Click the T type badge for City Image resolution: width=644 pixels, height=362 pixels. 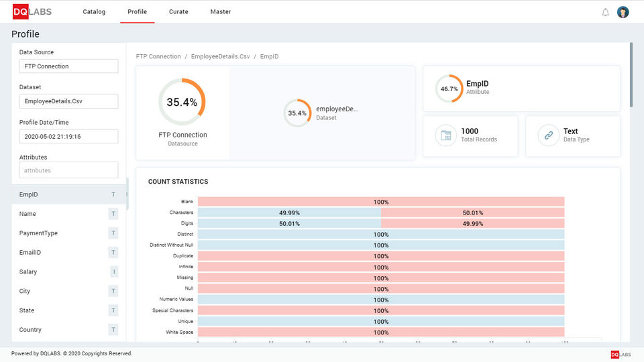pyautogui.click(x=113, y=291)
